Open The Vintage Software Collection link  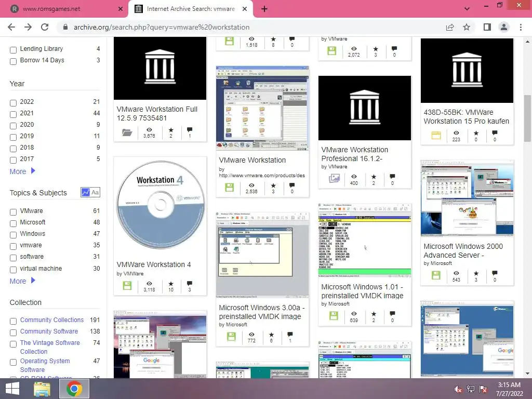pyautogui.click(x=50, y=347)
